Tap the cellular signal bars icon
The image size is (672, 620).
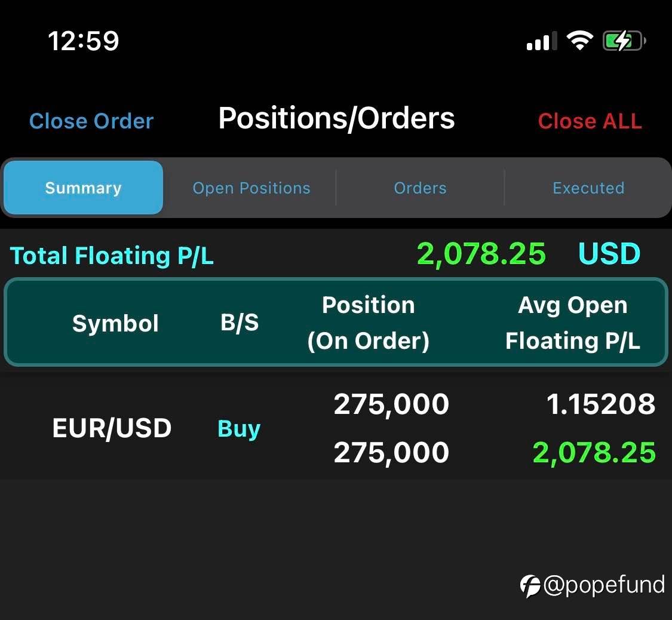[x=542, y=42]
